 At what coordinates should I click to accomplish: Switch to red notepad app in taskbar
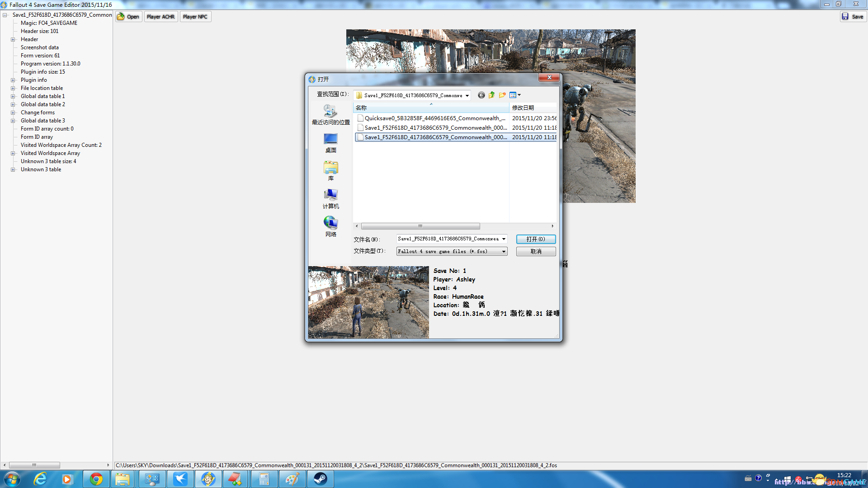pyautogui.click(x=236, y=479)
